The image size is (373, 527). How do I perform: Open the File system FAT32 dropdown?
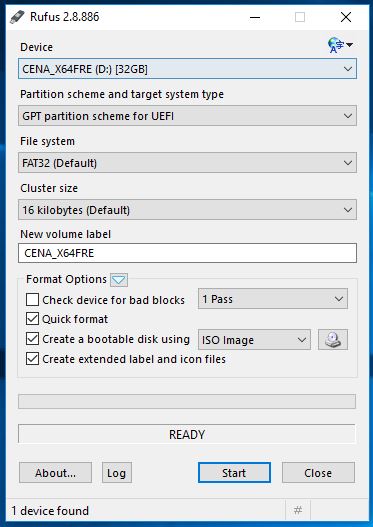coord(187,163)
